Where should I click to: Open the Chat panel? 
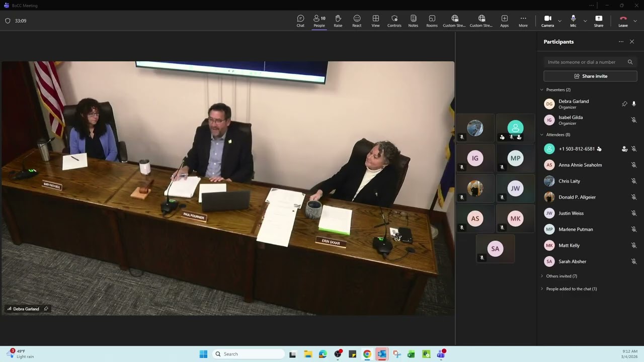[300, 21]
